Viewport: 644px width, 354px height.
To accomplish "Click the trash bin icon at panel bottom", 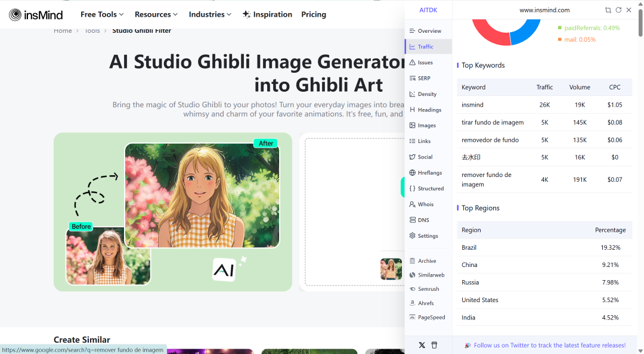I will [434, 345].
